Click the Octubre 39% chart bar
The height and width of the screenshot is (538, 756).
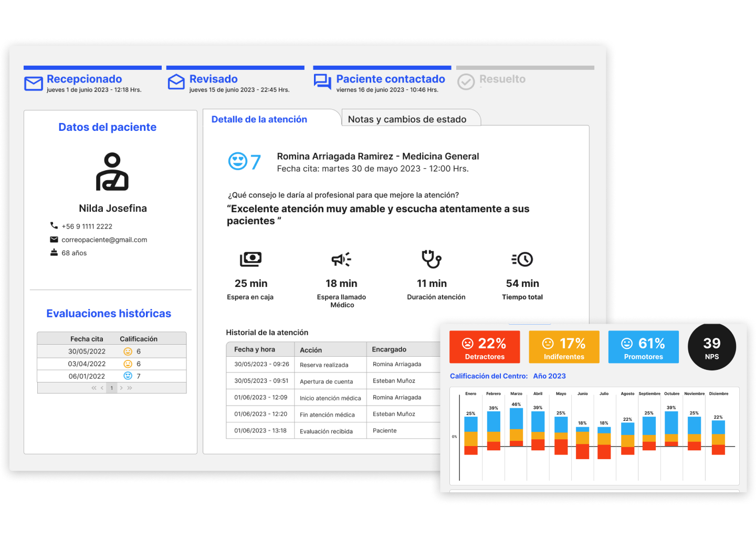tap(671, 429)
